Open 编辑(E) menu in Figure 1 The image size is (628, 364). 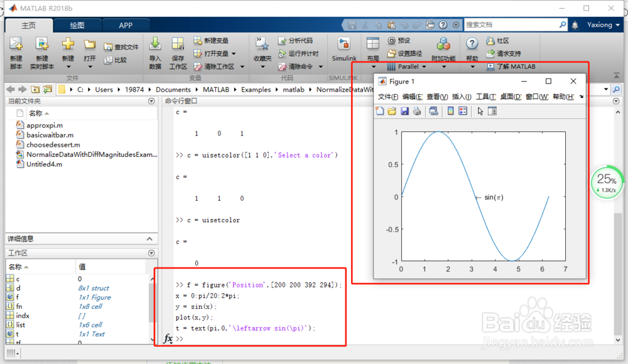pyautogui.click(x=413, y=97)
